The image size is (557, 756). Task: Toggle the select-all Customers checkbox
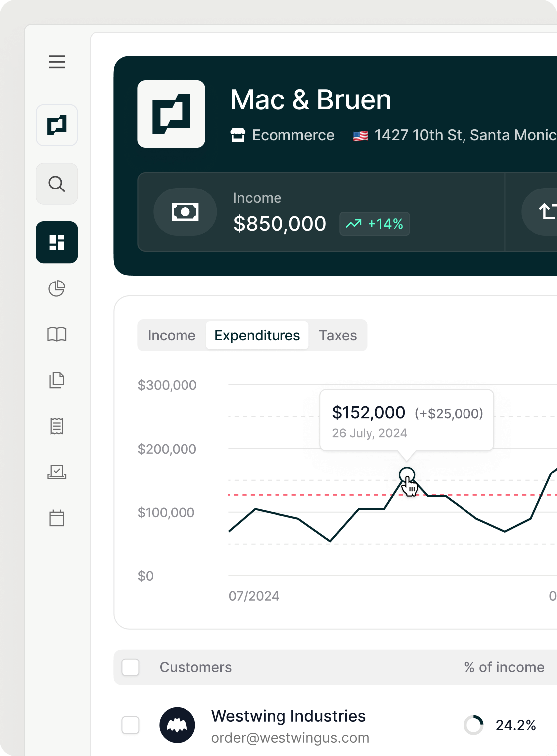pos(131,667)
